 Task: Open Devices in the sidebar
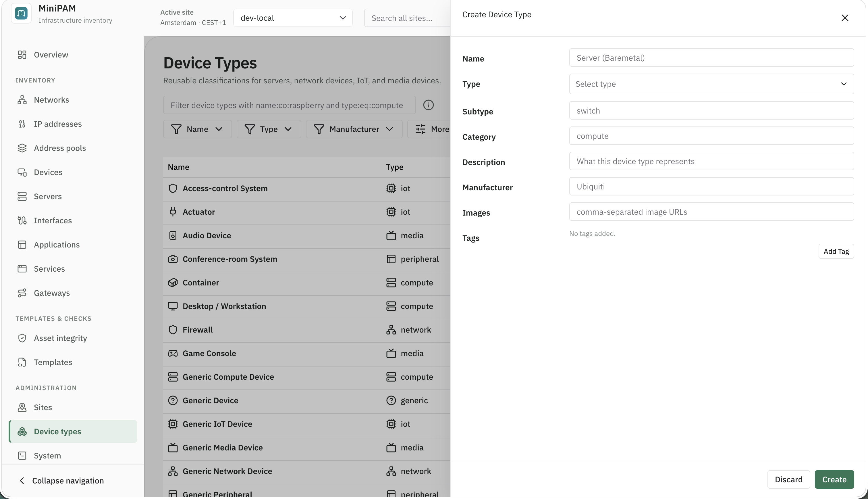[x=73, y=172]
